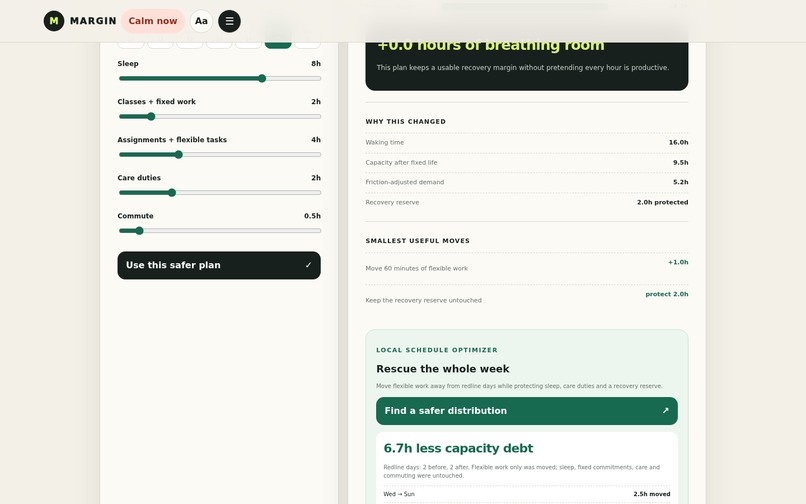Click the 2.0h protected value
Viewport: 806px width, 504px height.
coord(663,202)
